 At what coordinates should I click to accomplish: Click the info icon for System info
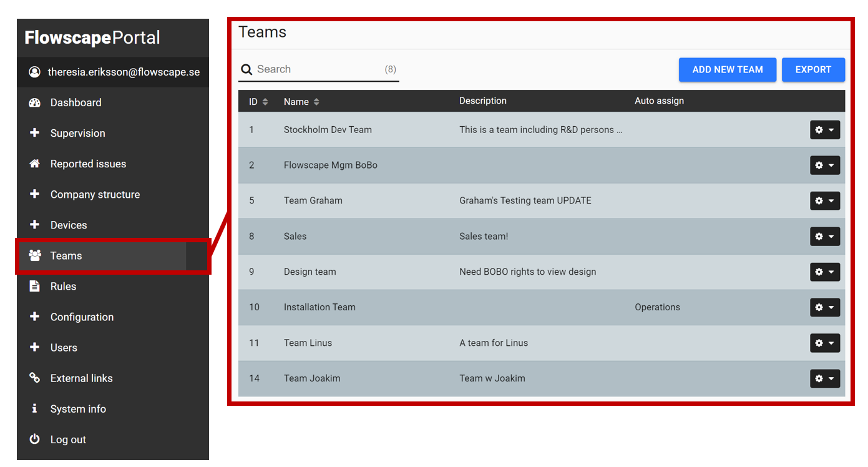tap(34, 408)
